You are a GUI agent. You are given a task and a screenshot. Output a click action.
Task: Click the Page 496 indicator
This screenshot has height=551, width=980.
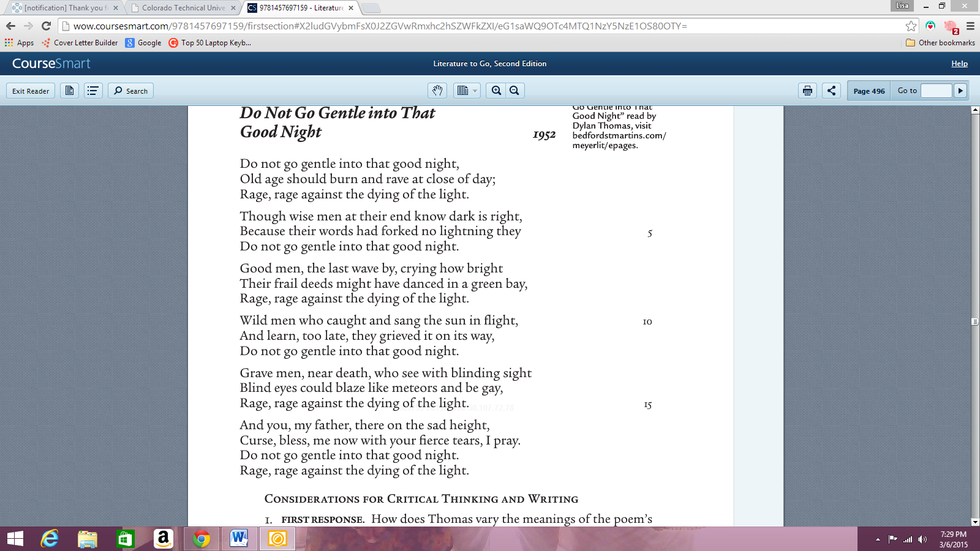pyautogui.click(x=869, y=91)
